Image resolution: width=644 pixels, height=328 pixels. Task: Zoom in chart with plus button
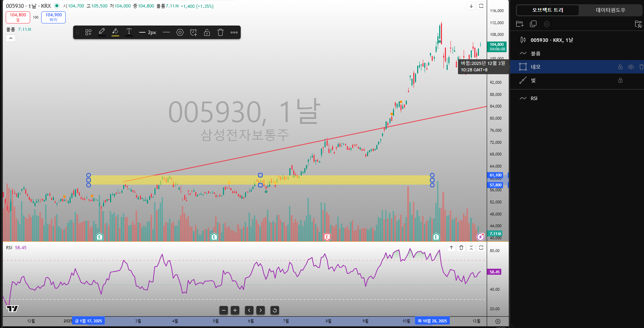pyautogui.click(x=235, y=310)
